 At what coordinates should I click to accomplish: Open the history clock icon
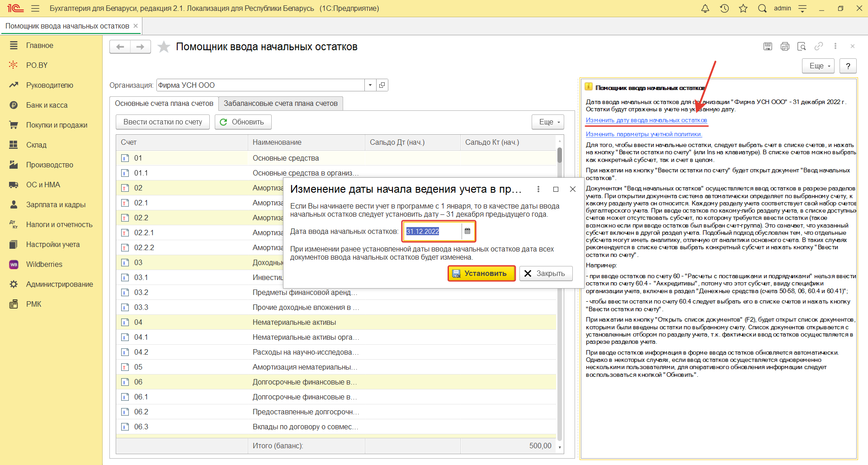[724, 9]
